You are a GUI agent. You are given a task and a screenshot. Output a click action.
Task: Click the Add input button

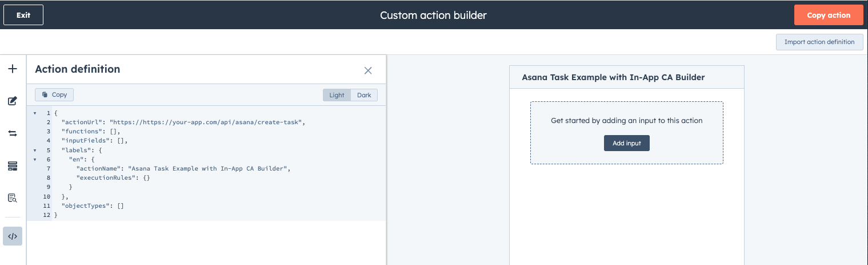pos(626,143)
